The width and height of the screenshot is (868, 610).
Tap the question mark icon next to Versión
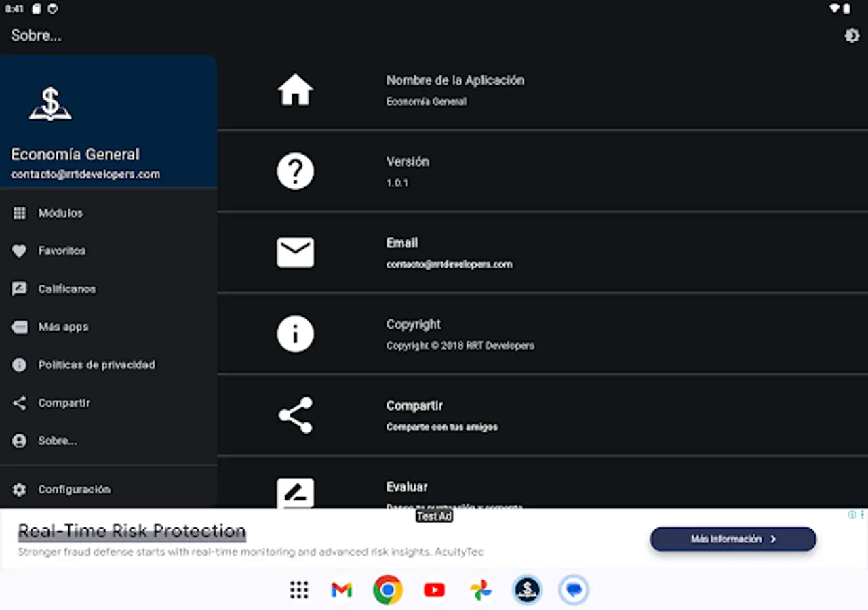pyautogui.click(x=295, y=171)
